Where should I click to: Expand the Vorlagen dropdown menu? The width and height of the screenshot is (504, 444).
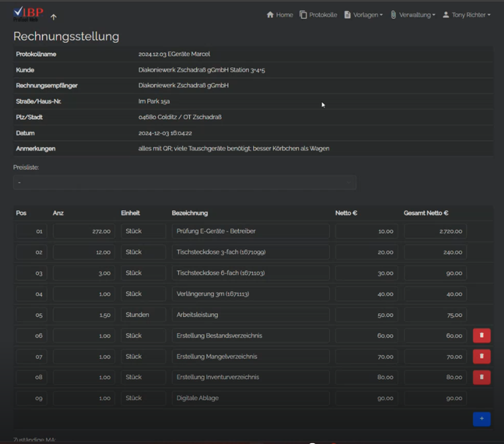[363, 15]
